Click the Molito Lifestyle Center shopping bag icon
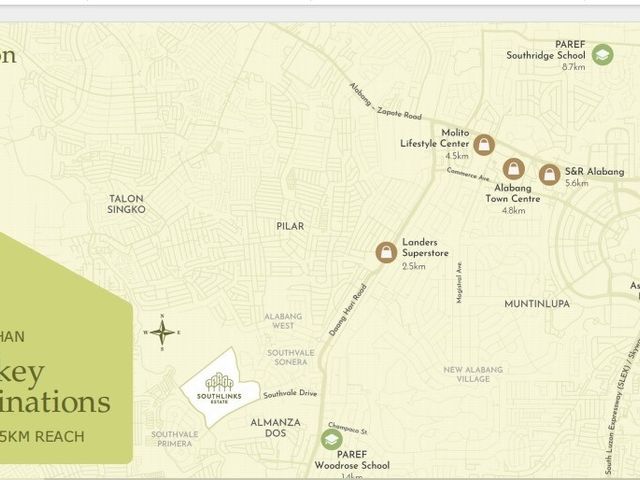The width and height of the screenshot is (640, 480). click(484, 144)
